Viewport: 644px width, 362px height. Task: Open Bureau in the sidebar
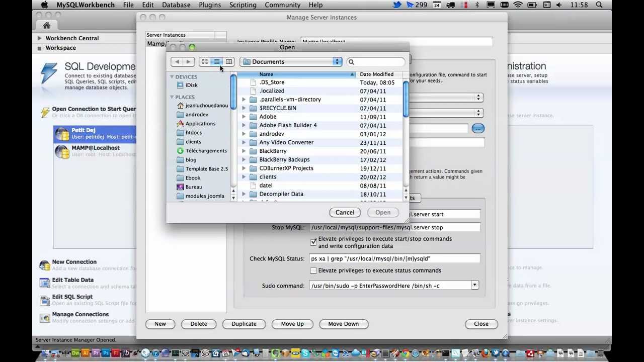(189, 187)
